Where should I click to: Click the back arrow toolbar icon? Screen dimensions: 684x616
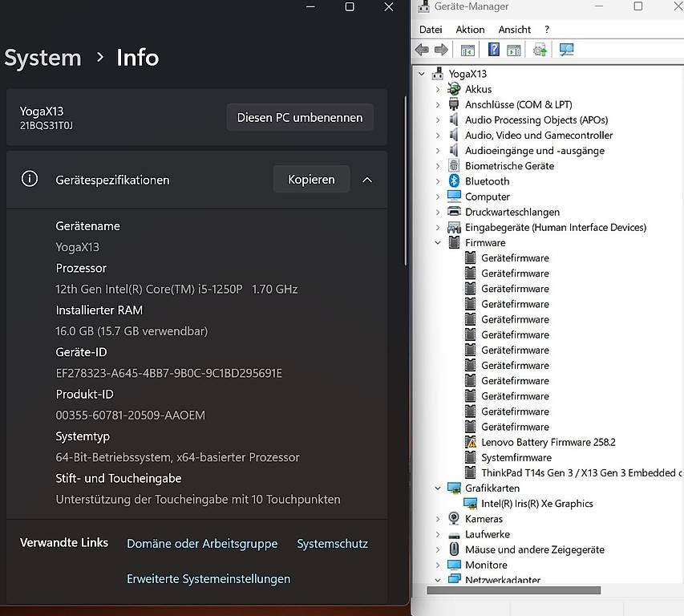[x=422, y=50]
